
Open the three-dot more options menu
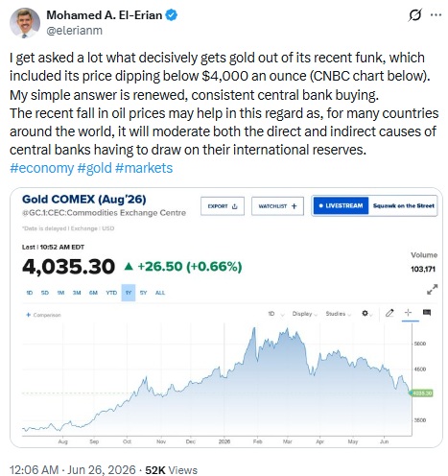(436, 14)
